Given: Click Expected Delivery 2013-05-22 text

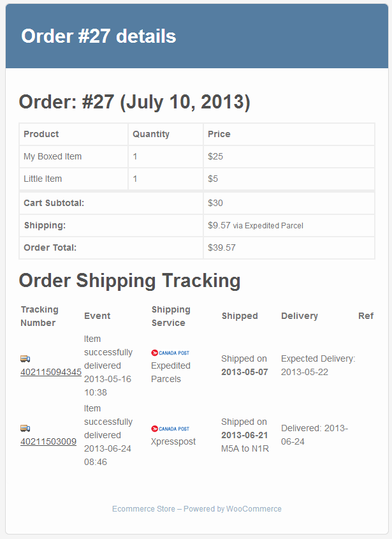Looking at the screenshot, I should pyautogui.click(x=318, y=365).
